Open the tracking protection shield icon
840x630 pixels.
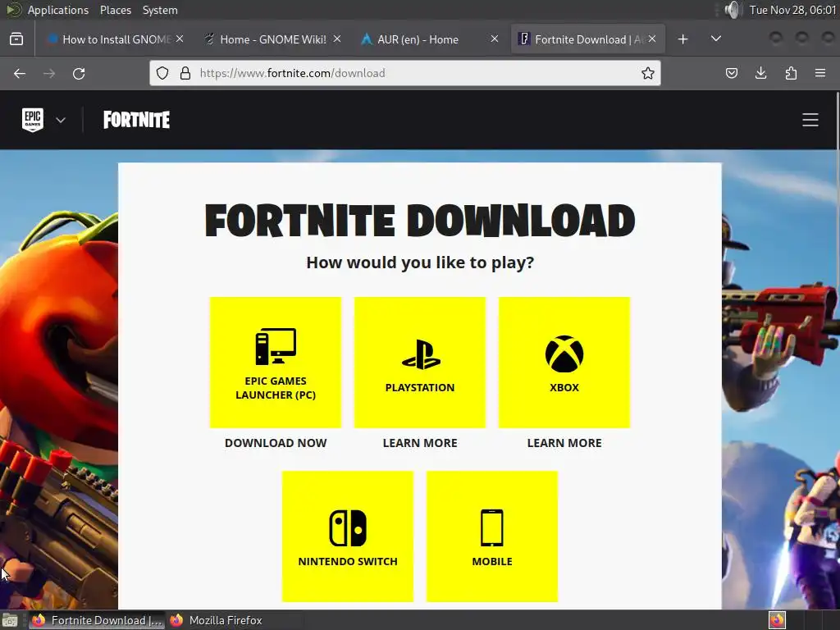162,73
